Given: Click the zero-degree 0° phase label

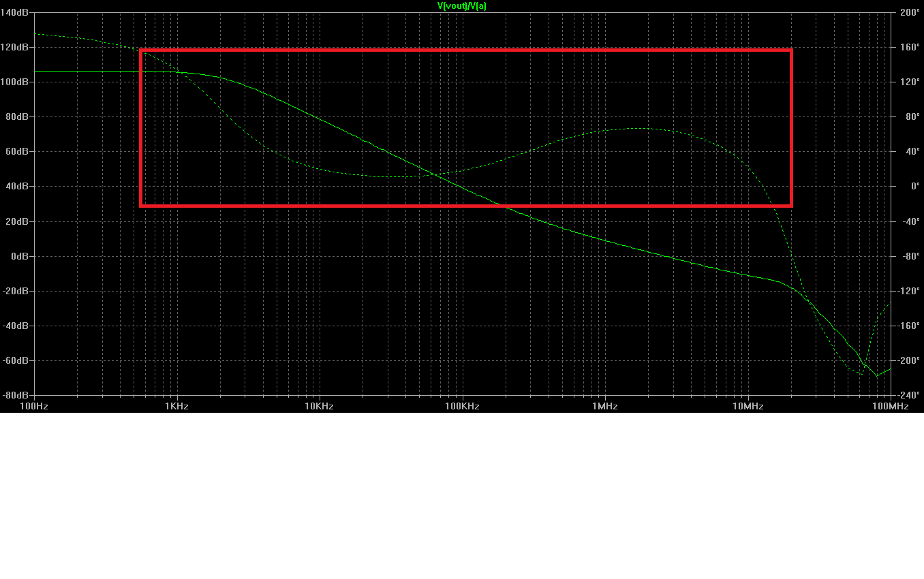Looking at the screenshot, I should pyautogui.click(x=914, y=186).
